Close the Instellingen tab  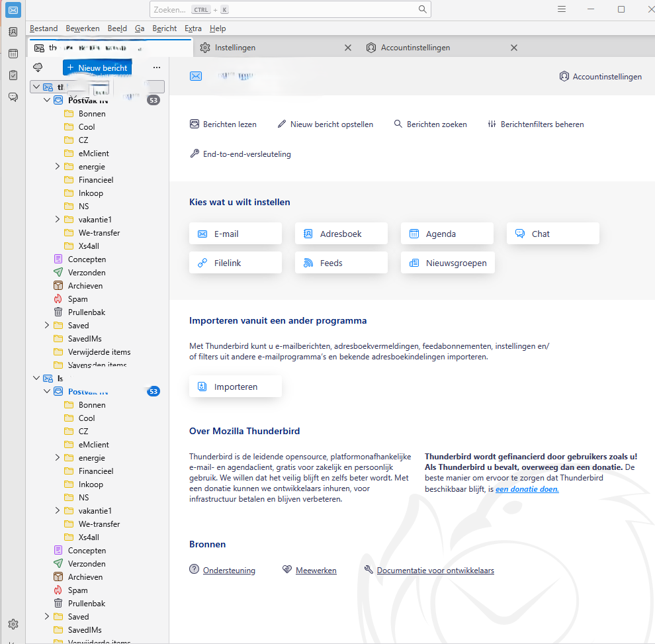click(x=347, y=48)
